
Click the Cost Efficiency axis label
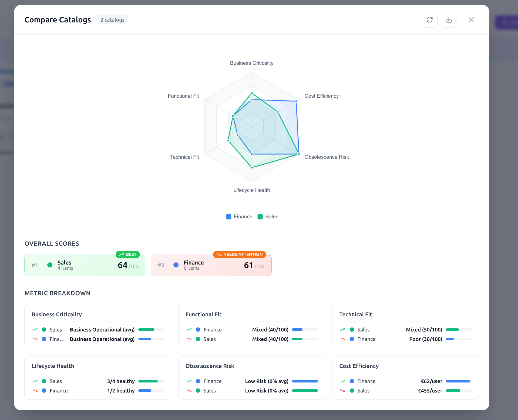pos(321,96)
